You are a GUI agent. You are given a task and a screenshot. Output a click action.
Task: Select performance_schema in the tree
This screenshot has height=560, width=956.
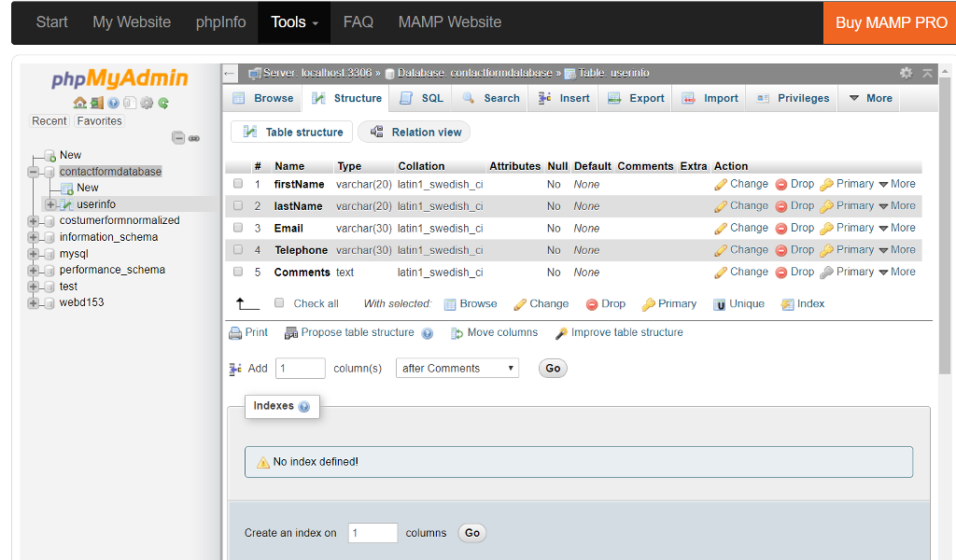[112, 270]
